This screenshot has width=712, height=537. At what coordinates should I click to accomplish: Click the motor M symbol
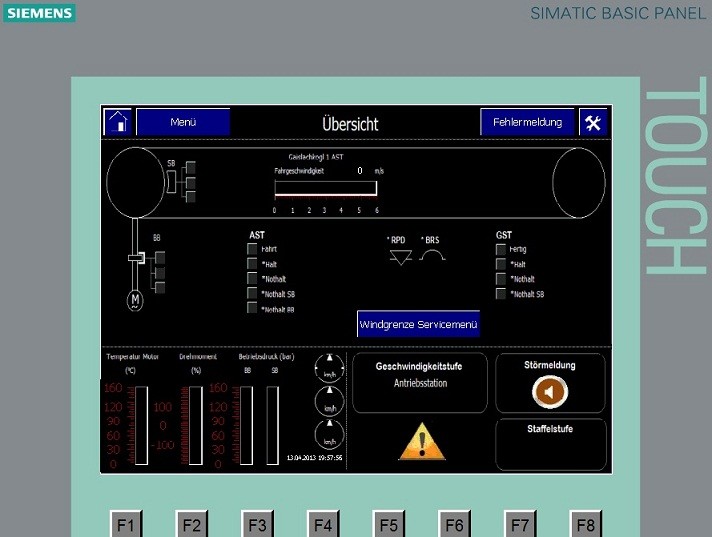click(134, 299)
